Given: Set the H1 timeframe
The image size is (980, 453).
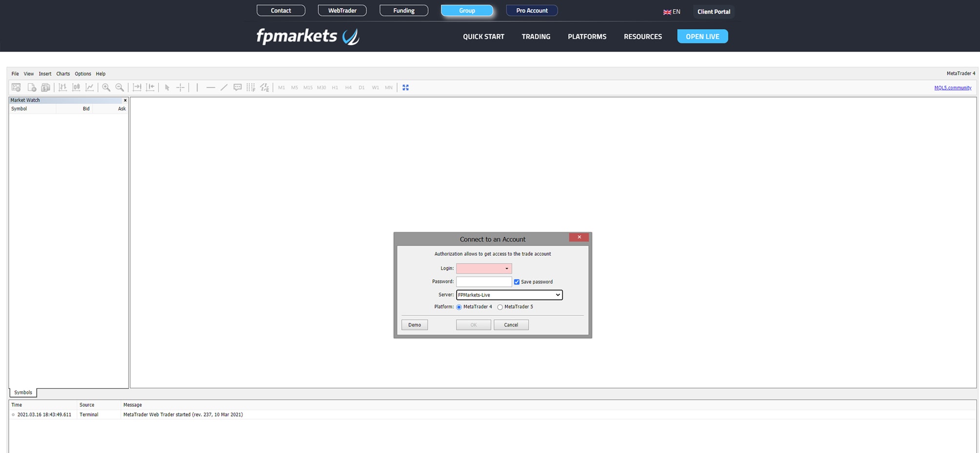Looking at the screenshot, I should click(x=335, y=88).
